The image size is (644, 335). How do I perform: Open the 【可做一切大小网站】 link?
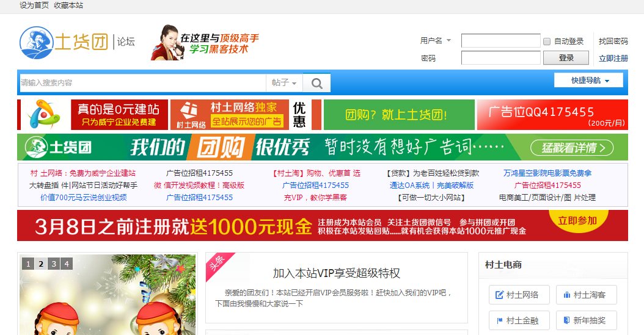coord(431,198)
